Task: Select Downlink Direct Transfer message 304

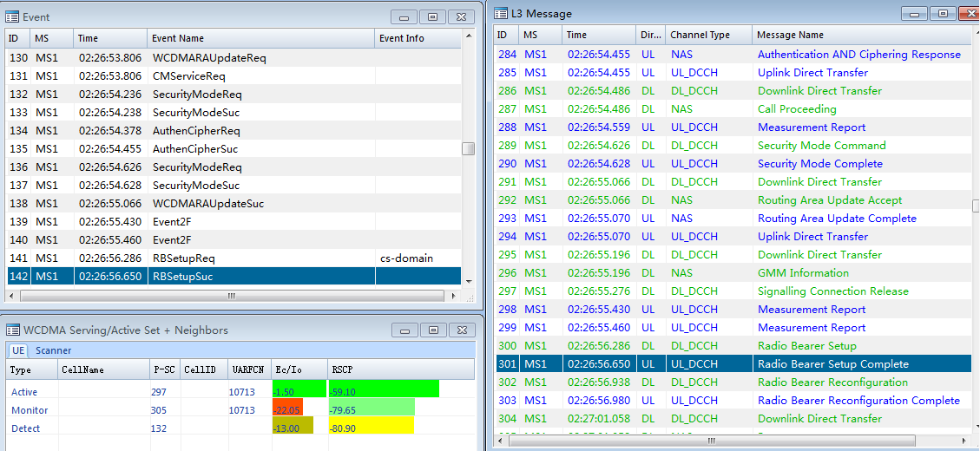Action: pos(733,419)
